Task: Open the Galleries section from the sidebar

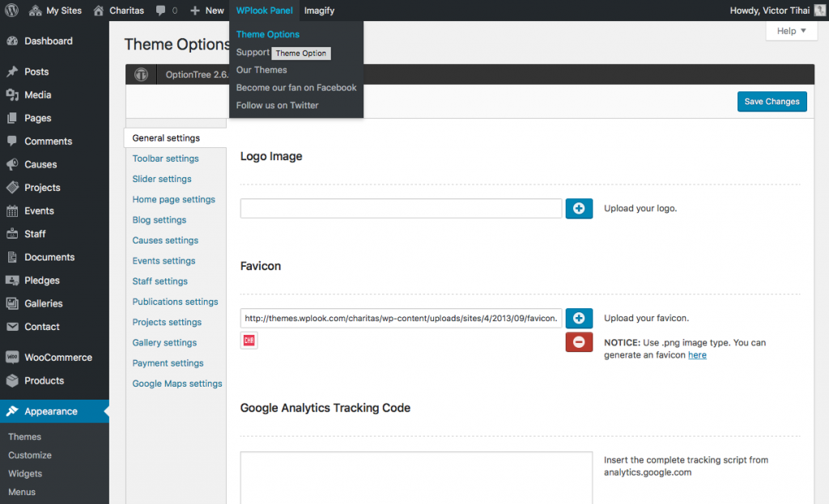Action: [x=39, y=303]
